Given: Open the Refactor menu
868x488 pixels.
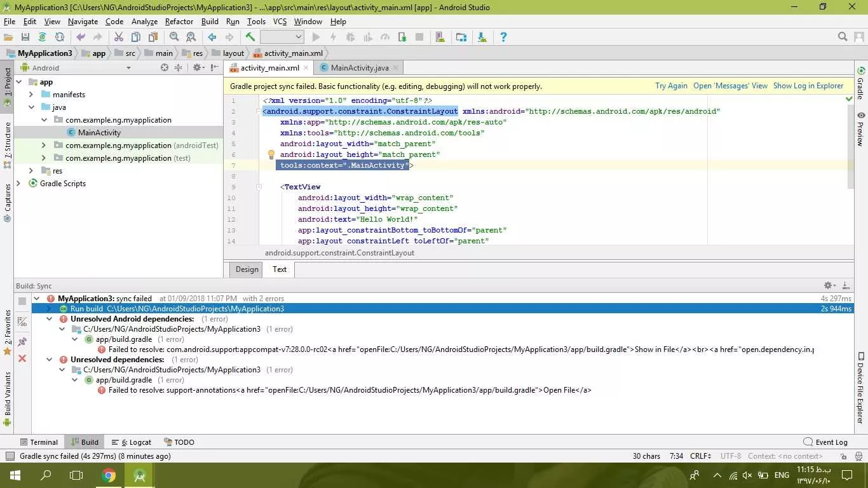Looking at the screenshot, I should tap(179, 22).
